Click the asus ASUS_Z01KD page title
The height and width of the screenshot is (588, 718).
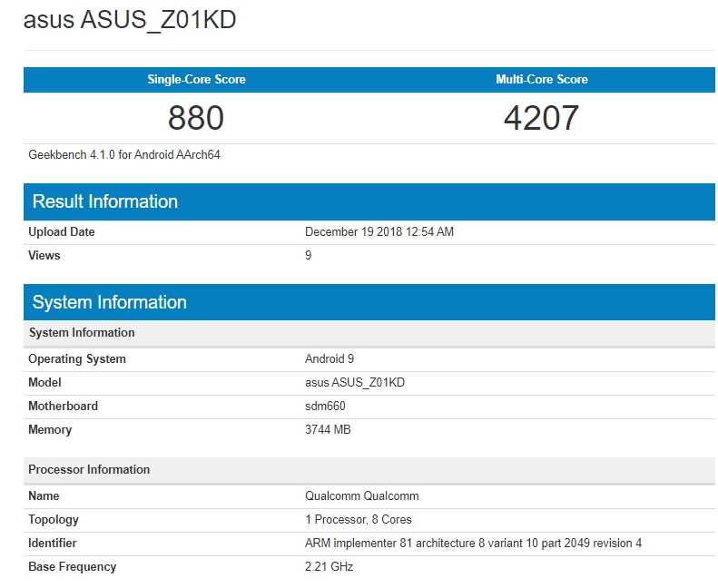click(x=130, y=20)
